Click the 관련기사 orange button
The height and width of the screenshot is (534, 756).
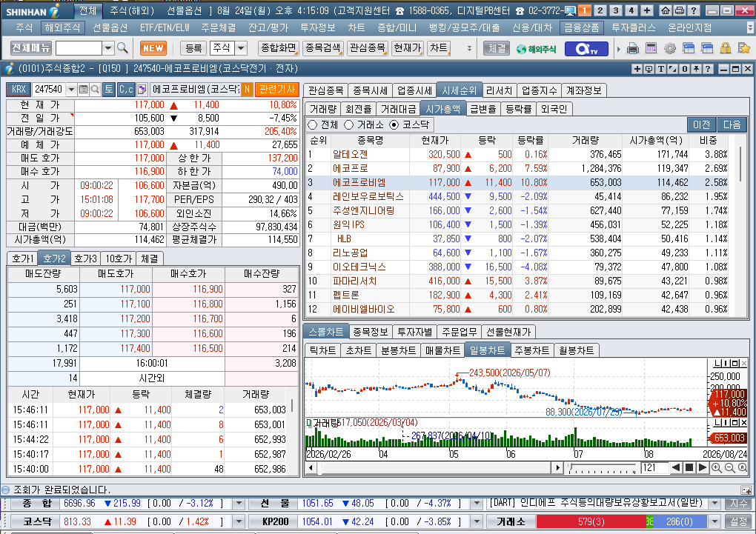276,89
